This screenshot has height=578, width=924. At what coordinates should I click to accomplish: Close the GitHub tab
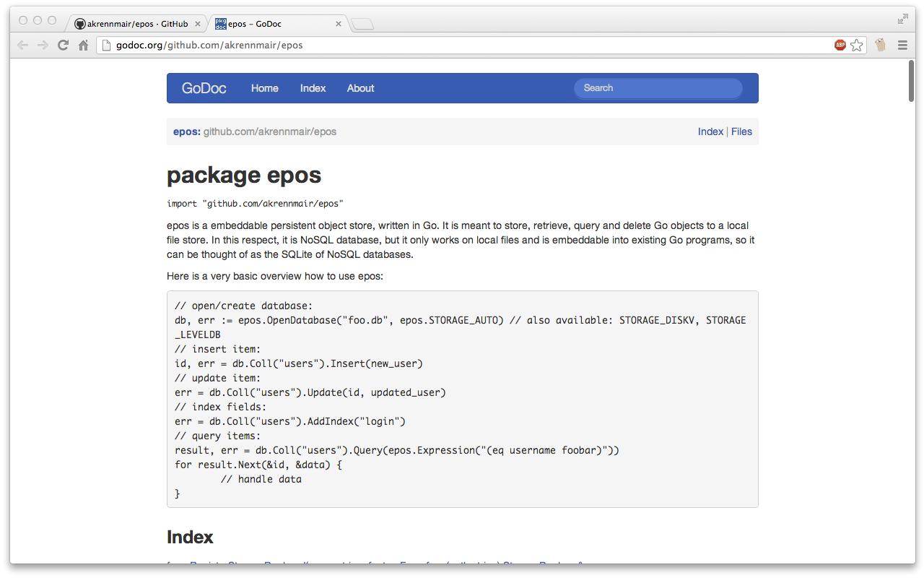[199, 24]
